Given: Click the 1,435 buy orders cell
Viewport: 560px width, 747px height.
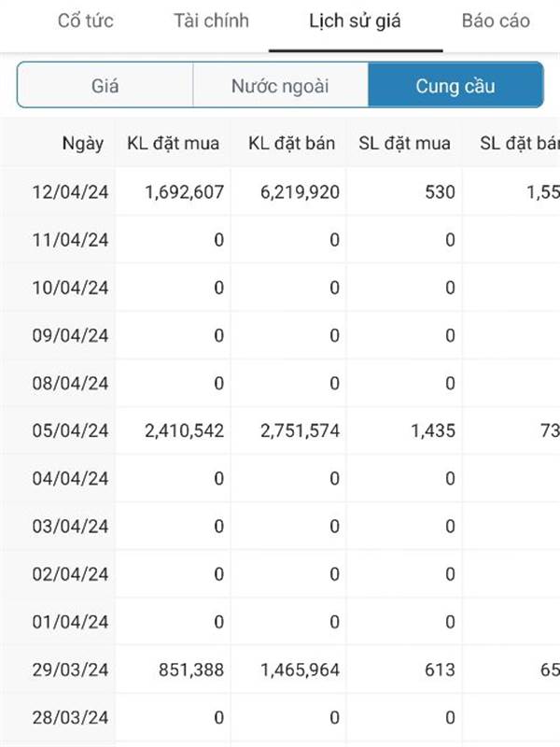Looking at the screenshot, I should pos(433,430).
